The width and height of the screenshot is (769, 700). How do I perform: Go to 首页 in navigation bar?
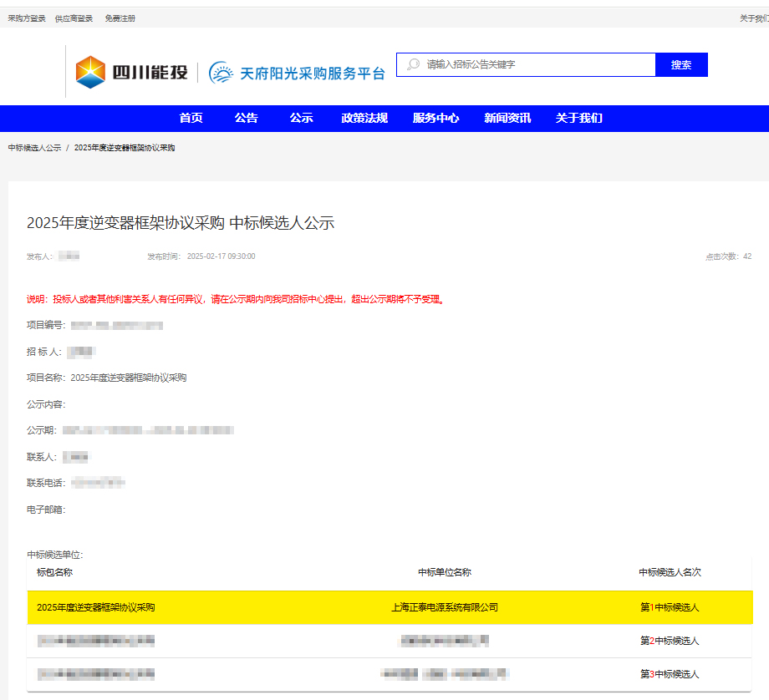(191, 118)
